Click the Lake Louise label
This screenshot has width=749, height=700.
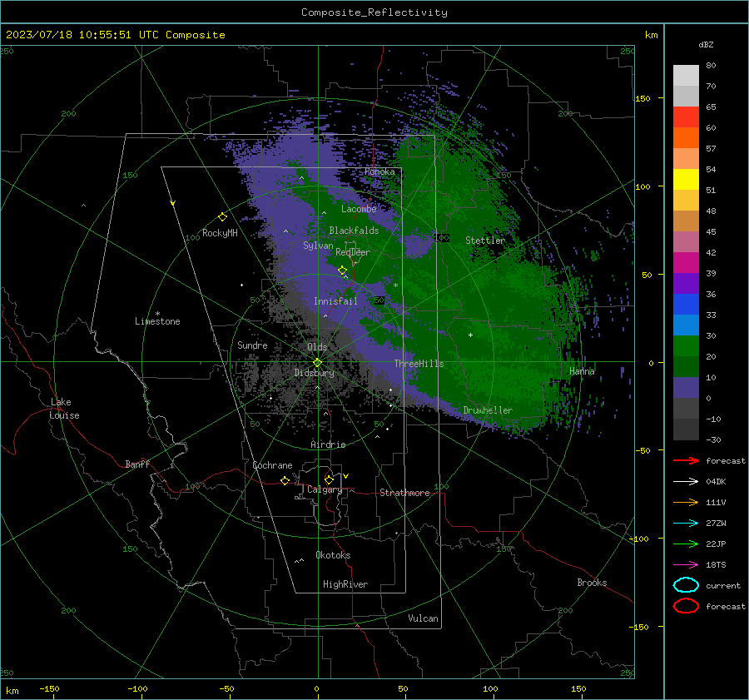pos(64,409)
